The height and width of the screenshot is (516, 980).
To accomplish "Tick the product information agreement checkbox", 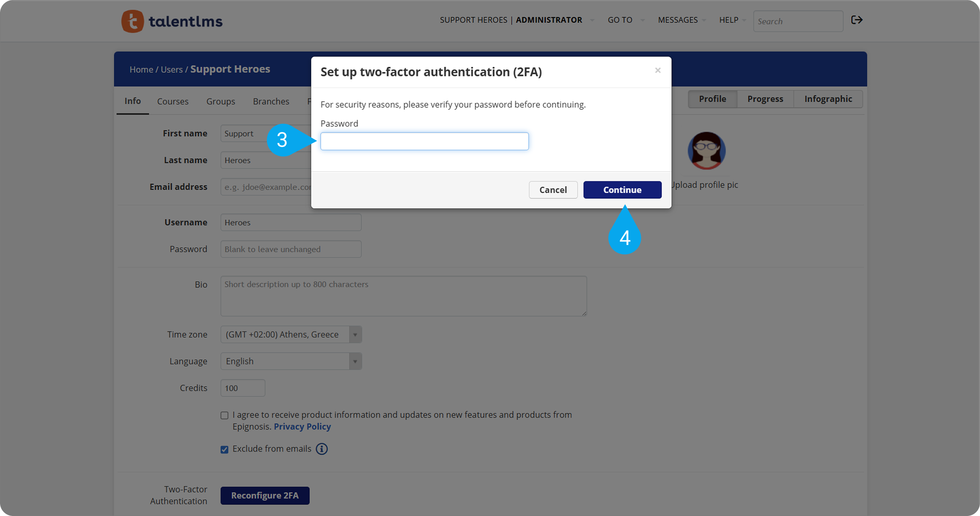I will click(224, 416).
